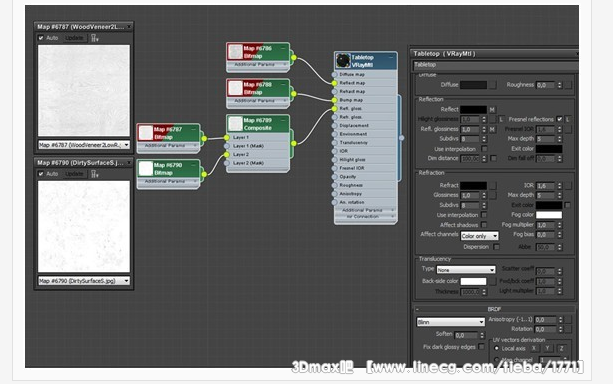The width and height of the screenshot is (613, 384).
Task: Click the Map #6789 Composite node thumbnail
Action: [x=235, y=124]
